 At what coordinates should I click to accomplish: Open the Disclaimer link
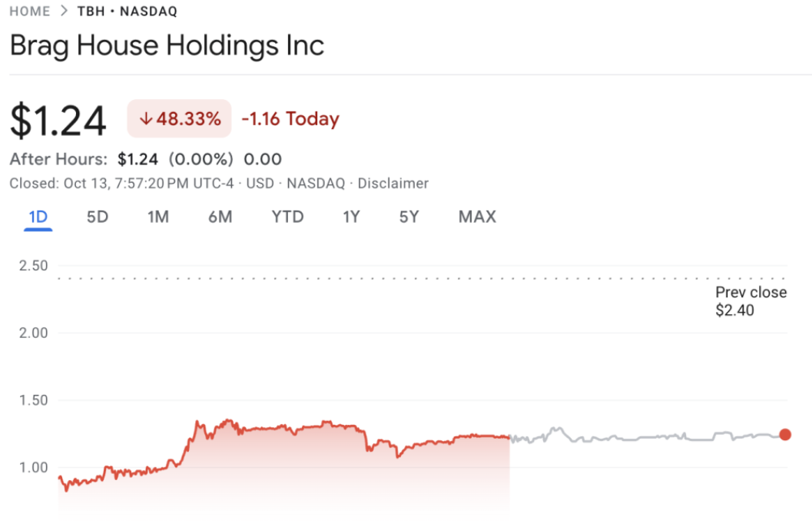393,184
